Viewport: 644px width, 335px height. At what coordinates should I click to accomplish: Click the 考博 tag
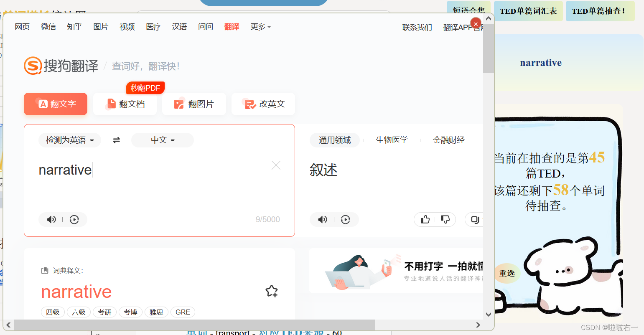click(x=130, y=312)
